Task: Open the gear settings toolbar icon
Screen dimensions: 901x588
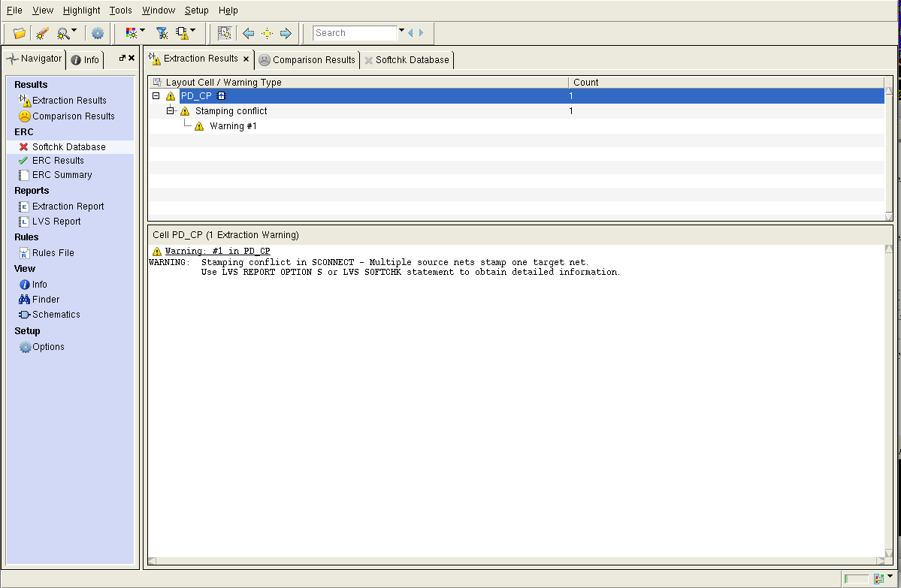Action: pos(98,33)
